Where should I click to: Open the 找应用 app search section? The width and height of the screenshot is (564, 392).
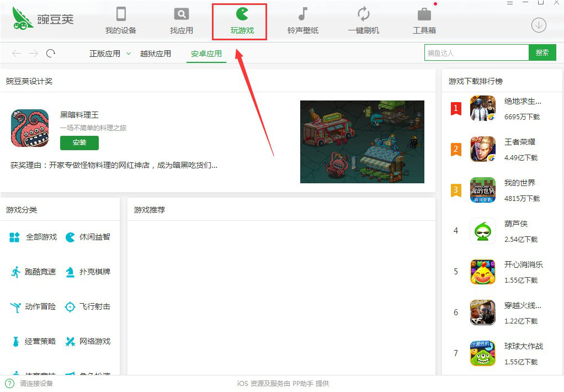click(x=181, y=20)
